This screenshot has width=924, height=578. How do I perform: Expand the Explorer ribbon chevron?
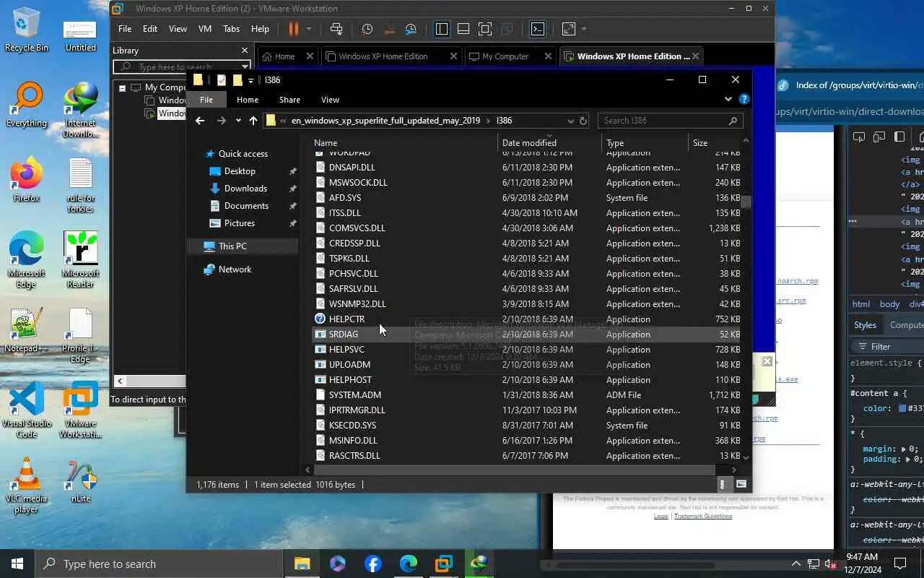coord(728,99)
